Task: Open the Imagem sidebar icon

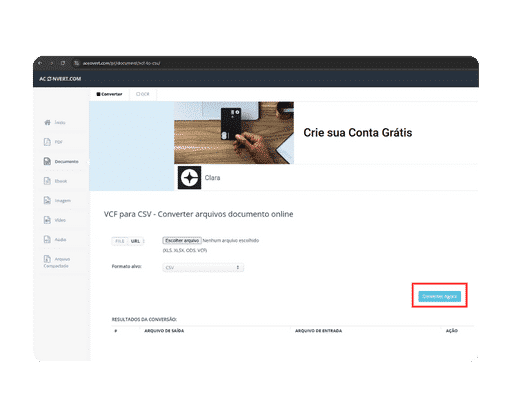Action: pyautogui.click(x=47, y=200)
